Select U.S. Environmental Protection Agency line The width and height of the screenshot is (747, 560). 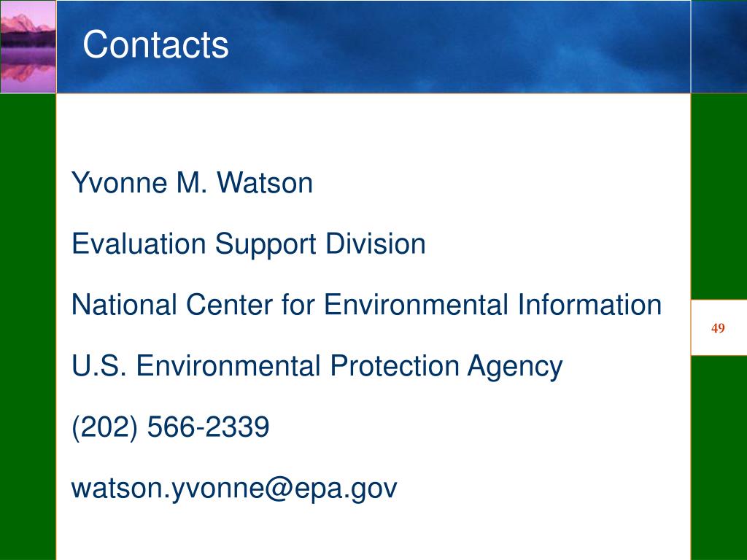(x=317, y=367)
